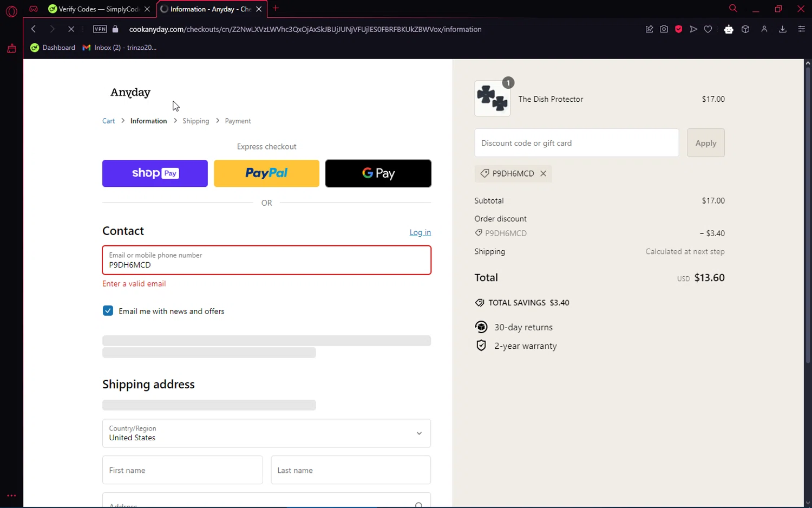Click the 30-day returns label
This screenshot has height=508, width=812.
pos(523,327)
